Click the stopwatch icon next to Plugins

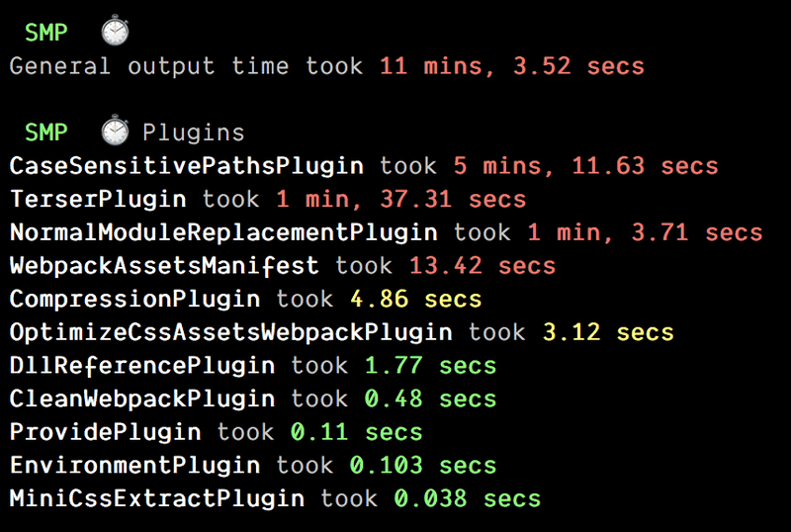pos(115,131)
